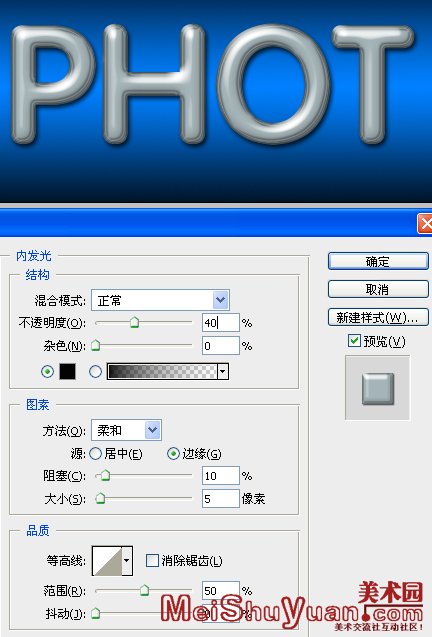Choose 边缘 as the glow source
The height and width of the screenshot is (637, 432).
[x=174, y=453]
